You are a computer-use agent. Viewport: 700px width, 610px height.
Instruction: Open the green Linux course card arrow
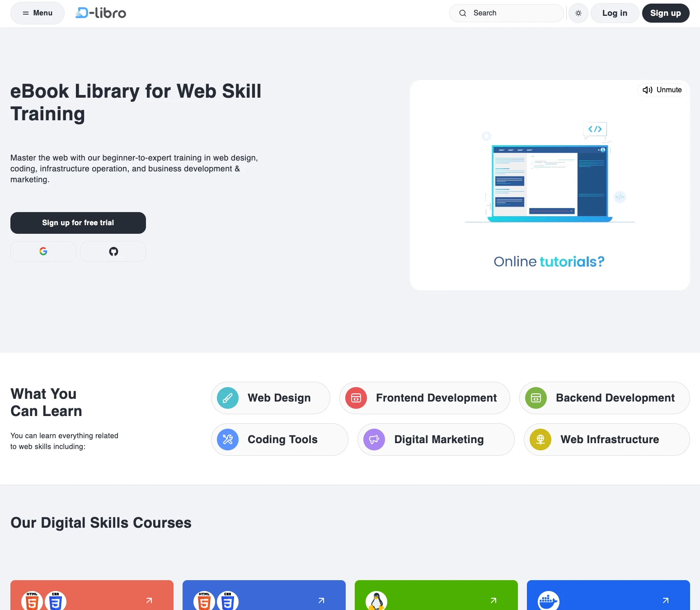493,601
